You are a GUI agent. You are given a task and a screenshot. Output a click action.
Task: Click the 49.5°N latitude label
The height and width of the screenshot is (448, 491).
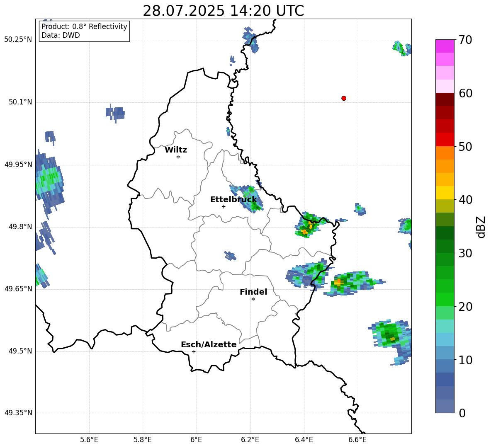pos(20,351)
